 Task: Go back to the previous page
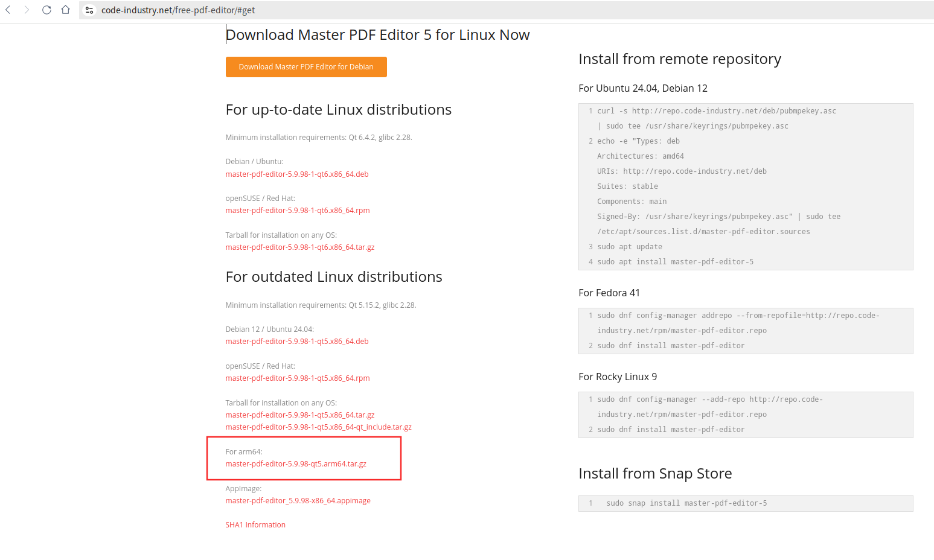coord(8,10)
